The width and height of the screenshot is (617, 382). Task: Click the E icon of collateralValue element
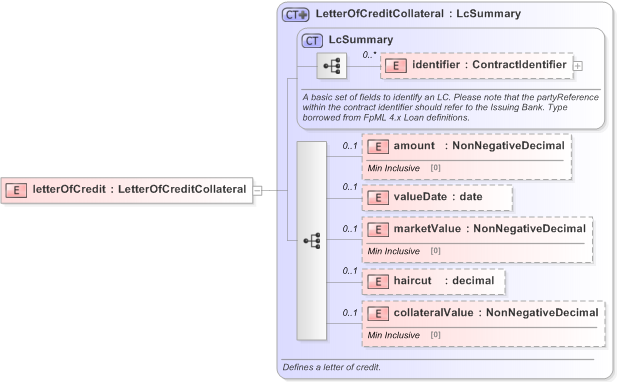[x=378, y=314]
